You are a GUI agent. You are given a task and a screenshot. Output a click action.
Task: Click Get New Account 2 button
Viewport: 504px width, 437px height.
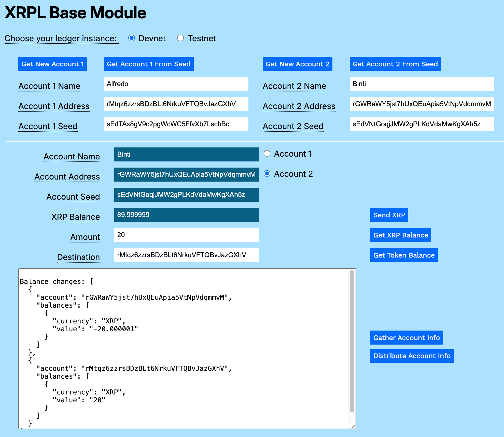(297, 64)
